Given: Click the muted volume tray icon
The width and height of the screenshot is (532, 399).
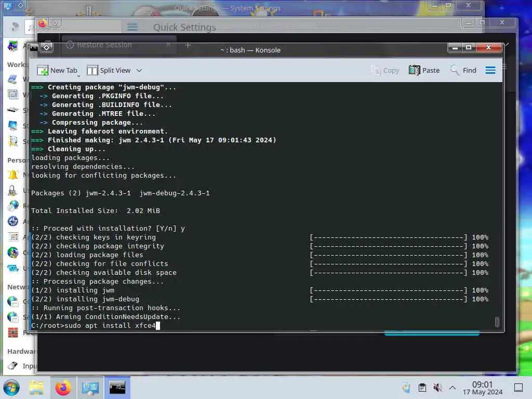Looking at the screenshot, I should tap(437, 388).
